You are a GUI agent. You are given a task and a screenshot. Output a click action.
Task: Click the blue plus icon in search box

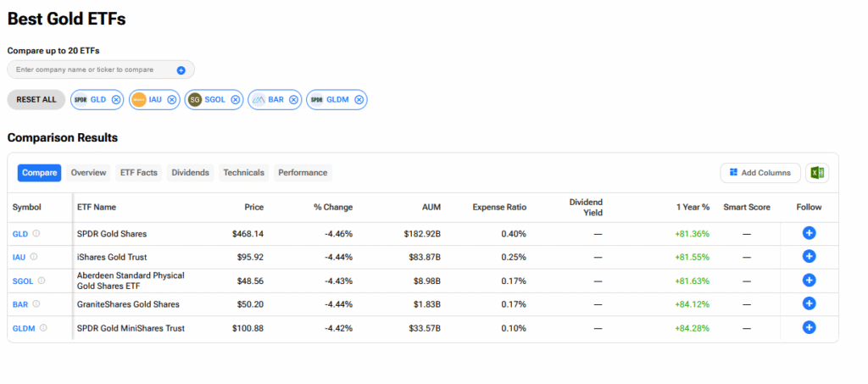tap(181, 70)
